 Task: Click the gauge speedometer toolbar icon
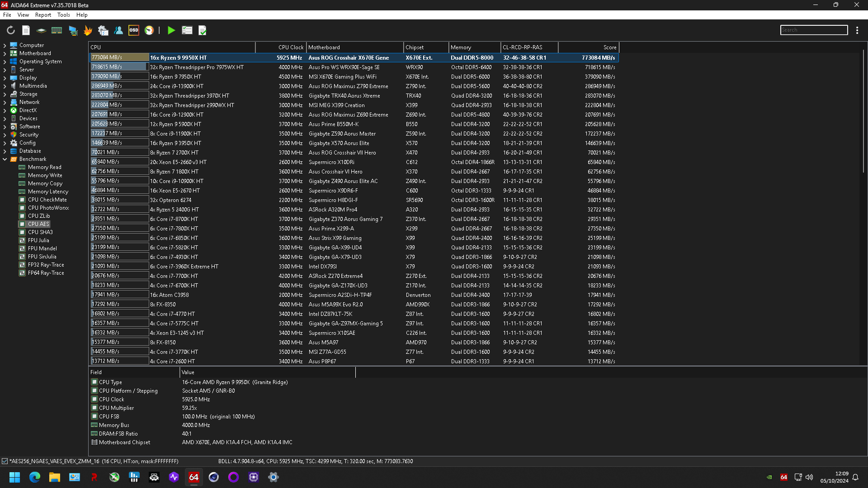point(149,30)
